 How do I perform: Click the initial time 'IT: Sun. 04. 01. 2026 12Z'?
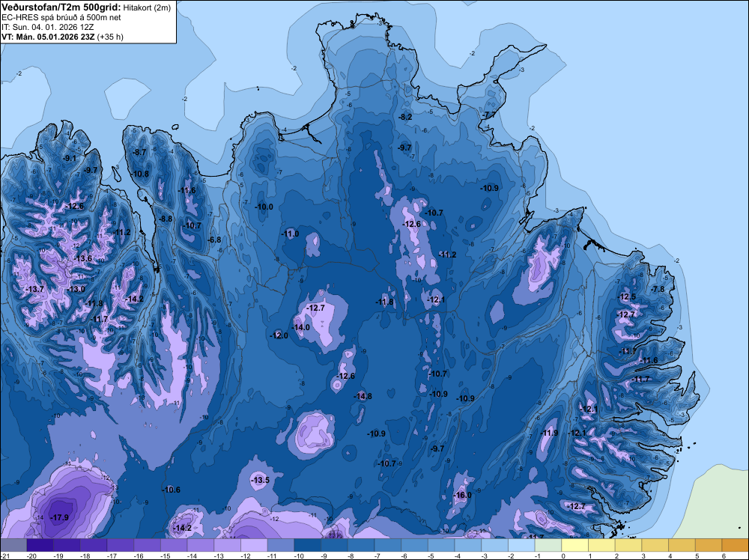tap(48, 27)
